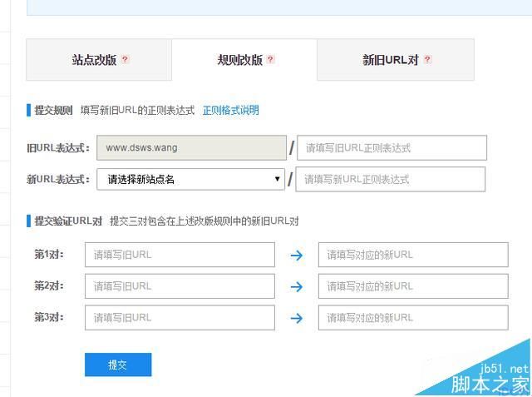Click the arrow icon in 第3对 row

[x=297, y=318]
